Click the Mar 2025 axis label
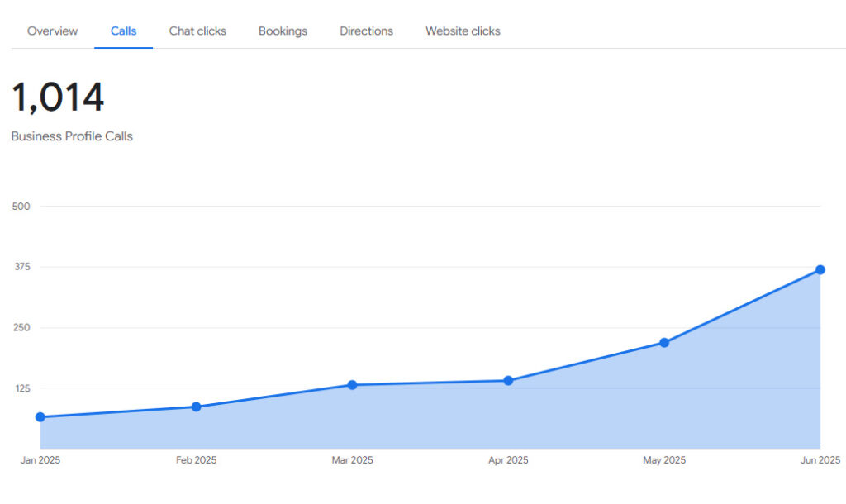The image size is (846, 504). point(352,460)
